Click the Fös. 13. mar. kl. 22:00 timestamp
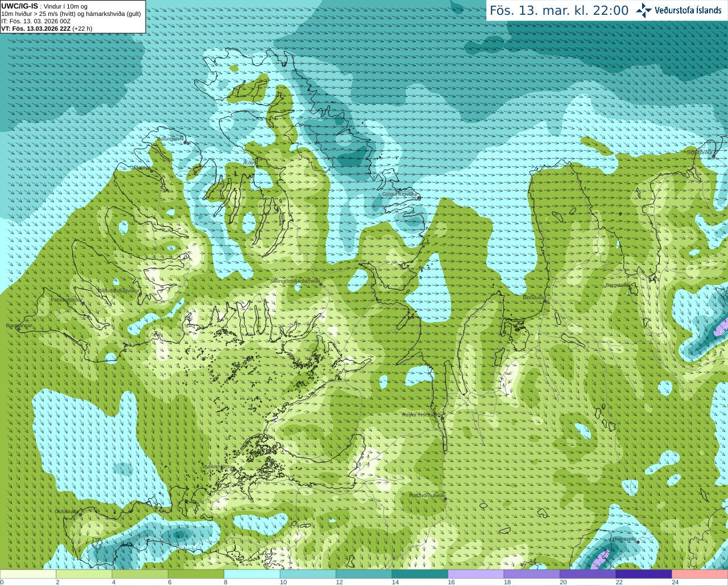This screenshot has height=586, width=728. point(559,10)
